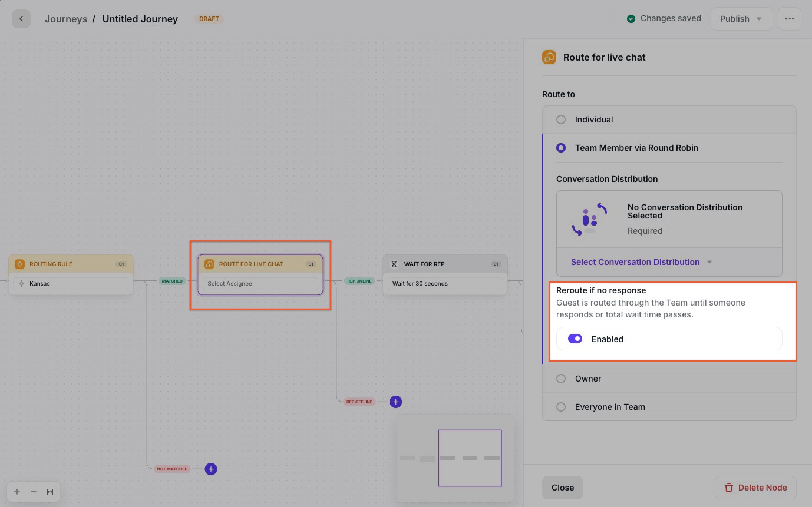Click the fit-to-width canvas icon
The image size is (812, 507).
click(x=50, y=492)
